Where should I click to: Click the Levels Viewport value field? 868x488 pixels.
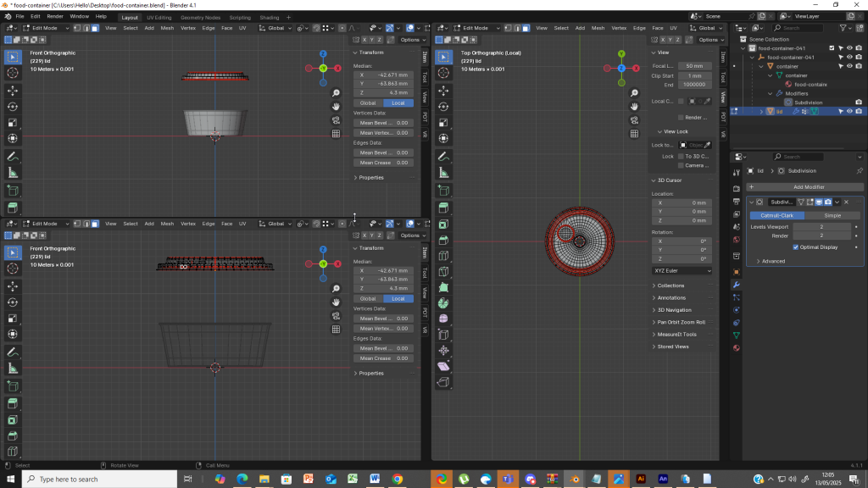coord(821,227)
